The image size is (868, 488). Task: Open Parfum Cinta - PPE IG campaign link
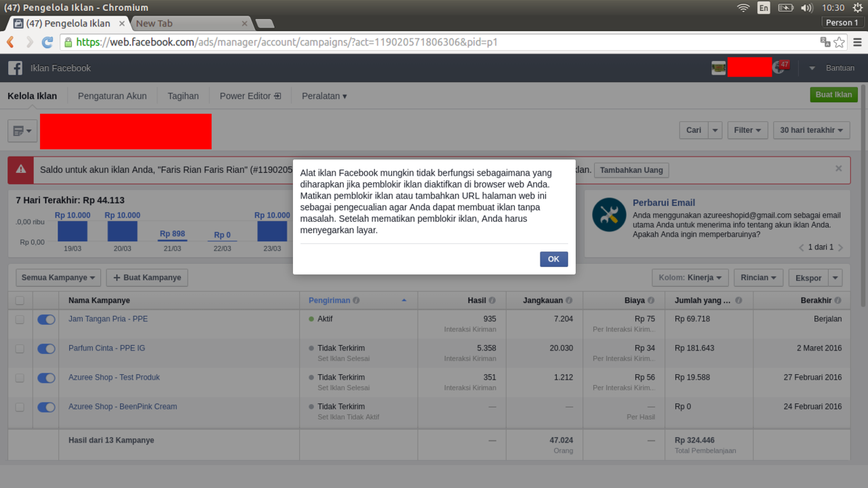(x=106, y=348)
